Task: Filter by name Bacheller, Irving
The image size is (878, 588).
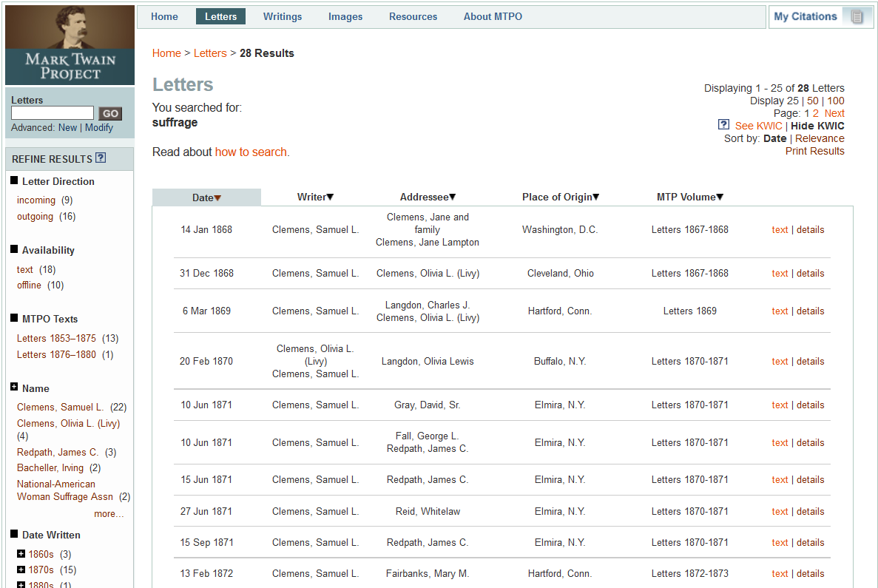Action: click(x=50, y=468)
